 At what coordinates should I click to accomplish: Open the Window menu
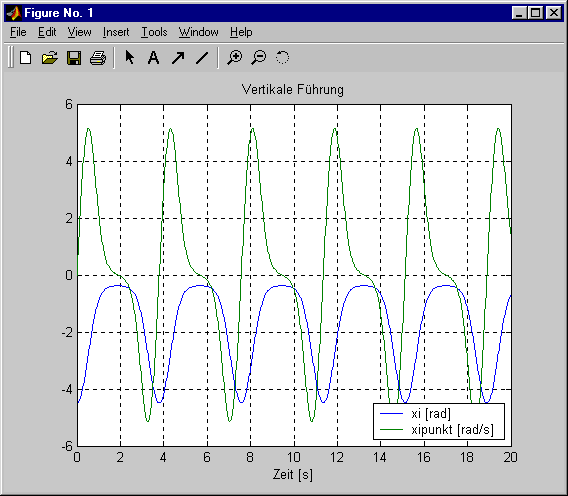pyautogui.click(x=199, y=32)
